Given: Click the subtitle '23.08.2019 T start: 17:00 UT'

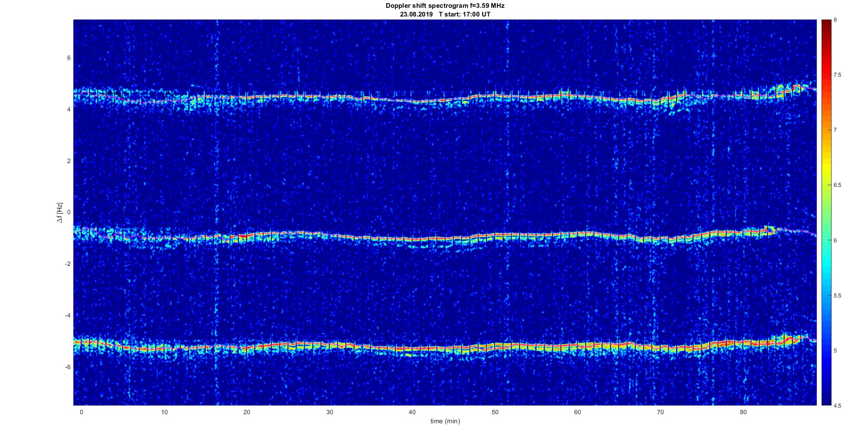Looking at the screenshot, I should point(445,14).
